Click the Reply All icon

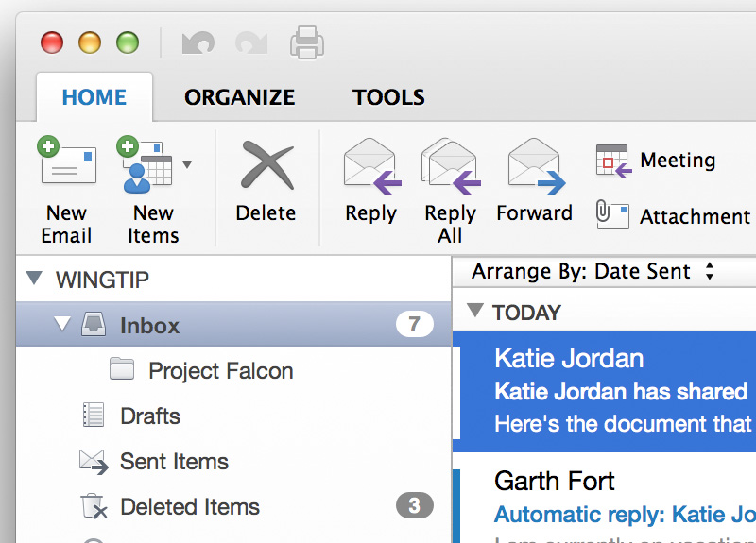(451, 166)
